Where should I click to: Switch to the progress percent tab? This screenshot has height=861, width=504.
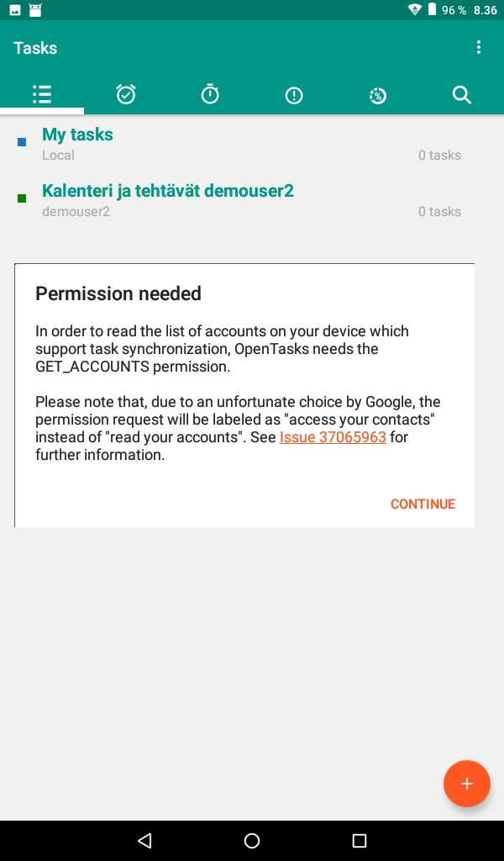(x=378, y=95)
